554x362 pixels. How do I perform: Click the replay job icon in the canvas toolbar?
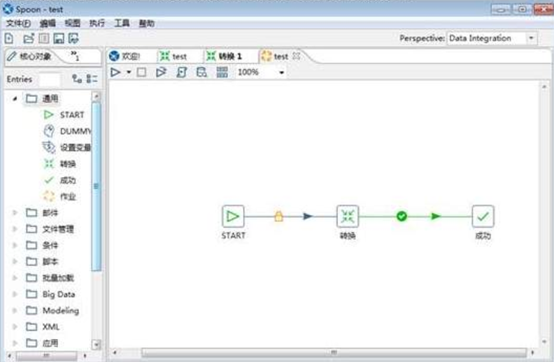pos(161,72)
